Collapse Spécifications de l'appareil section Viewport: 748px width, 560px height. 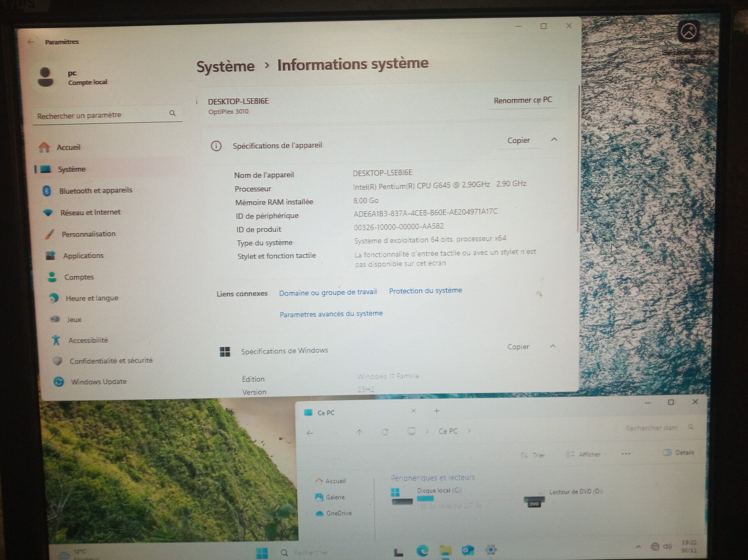pyautogui.click(x=554, y=139)
